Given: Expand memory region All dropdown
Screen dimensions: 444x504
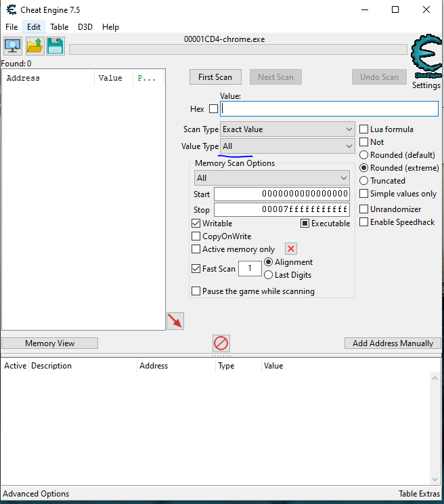Looking at the screenshot, I should [x=272, y=178].
